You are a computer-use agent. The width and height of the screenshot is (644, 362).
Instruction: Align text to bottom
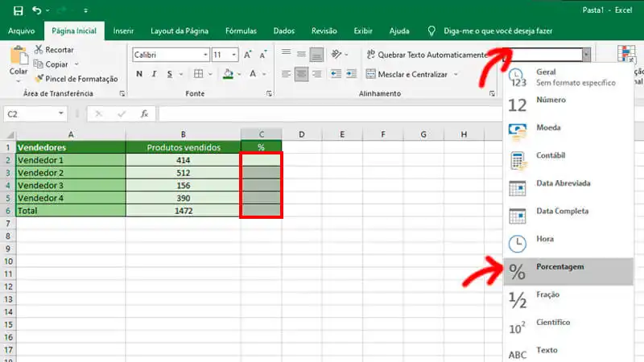pos(316,55)
